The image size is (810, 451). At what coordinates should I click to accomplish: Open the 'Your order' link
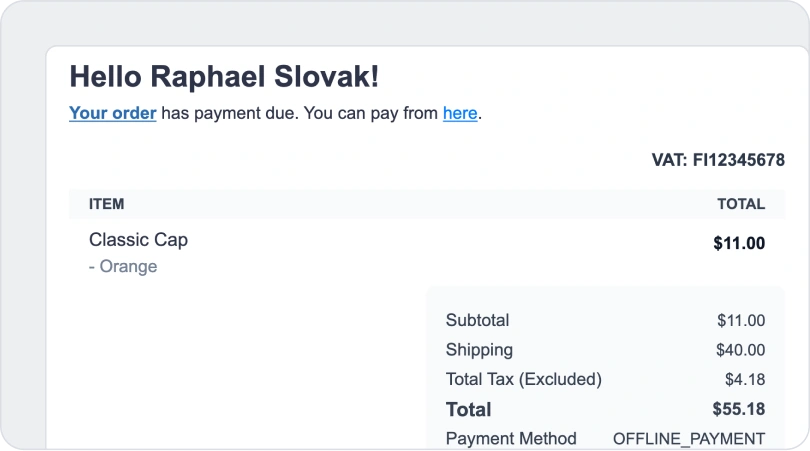point(112,113)
